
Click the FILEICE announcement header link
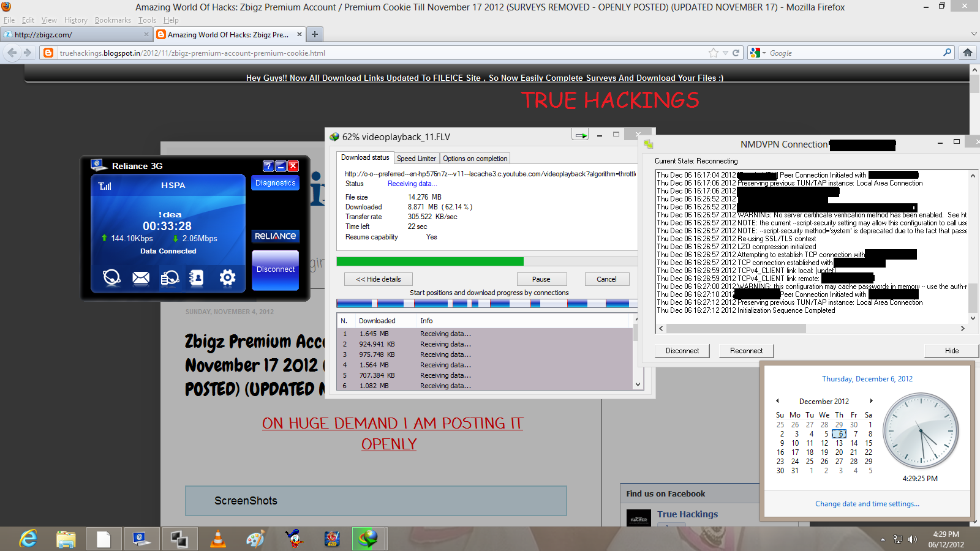[484, 78]
